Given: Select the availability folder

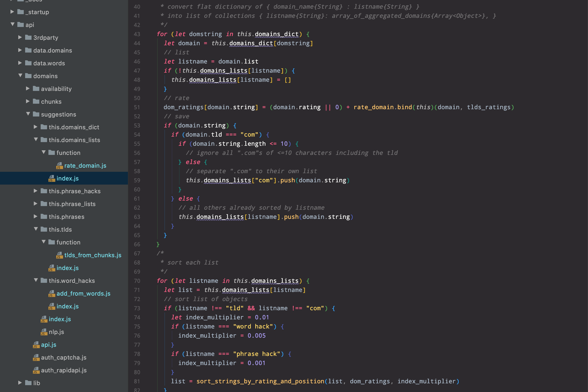Looking at the screenshot, I should [56, 89].
